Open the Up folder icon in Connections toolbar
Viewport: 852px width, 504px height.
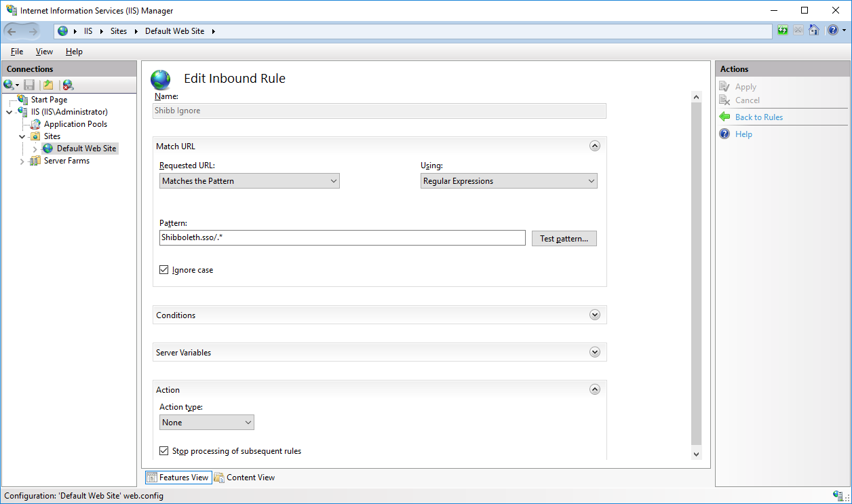coord(47,84)
